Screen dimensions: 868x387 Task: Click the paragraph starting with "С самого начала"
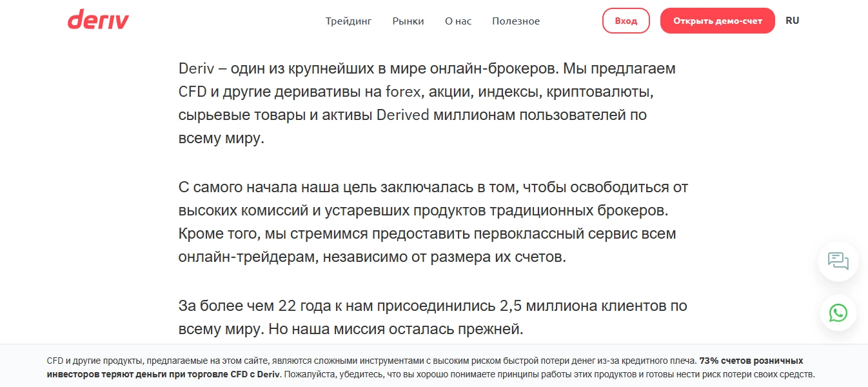(x=433, y=223)
